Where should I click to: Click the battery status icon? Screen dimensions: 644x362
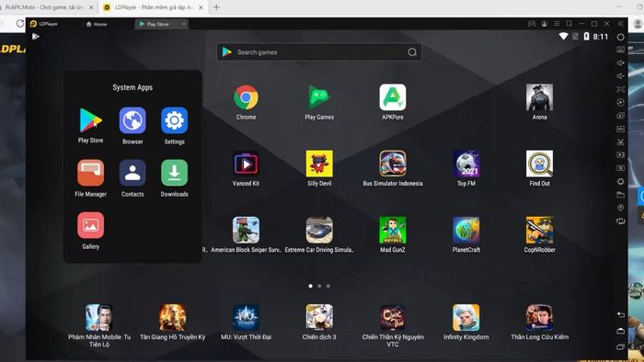(x=587, y=37)
